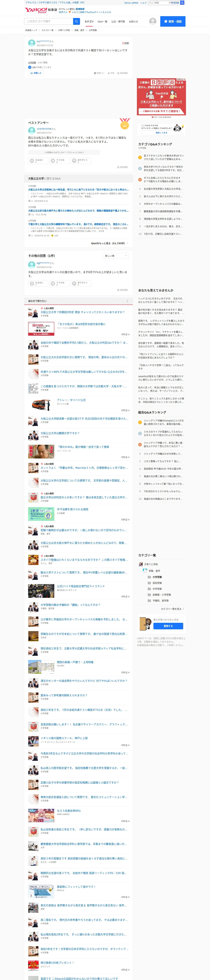Select the Q&A一覧 tab

click(x=102, y=22)
